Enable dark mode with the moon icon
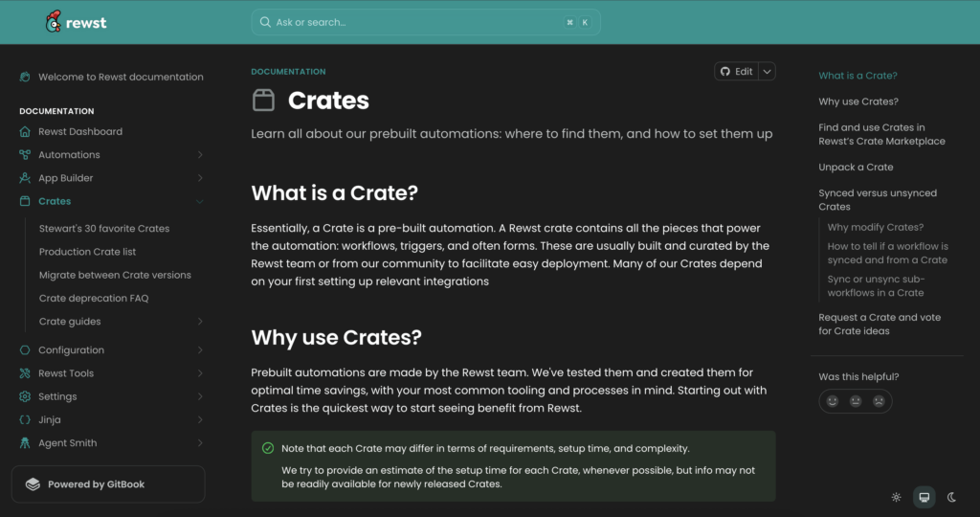Viewport: 980px width, 517px height. pos(951,497)
